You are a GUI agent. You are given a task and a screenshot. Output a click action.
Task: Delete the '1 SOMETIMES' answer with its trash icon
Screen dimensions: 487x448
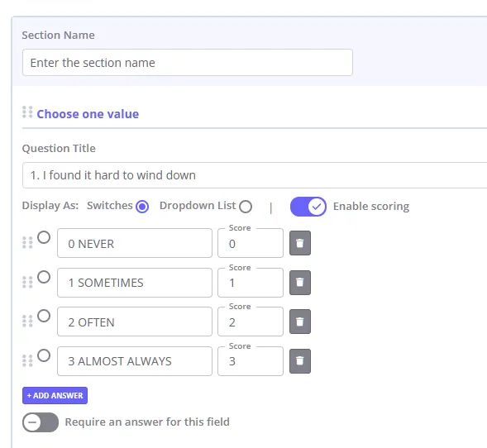(x=299, y=283)
